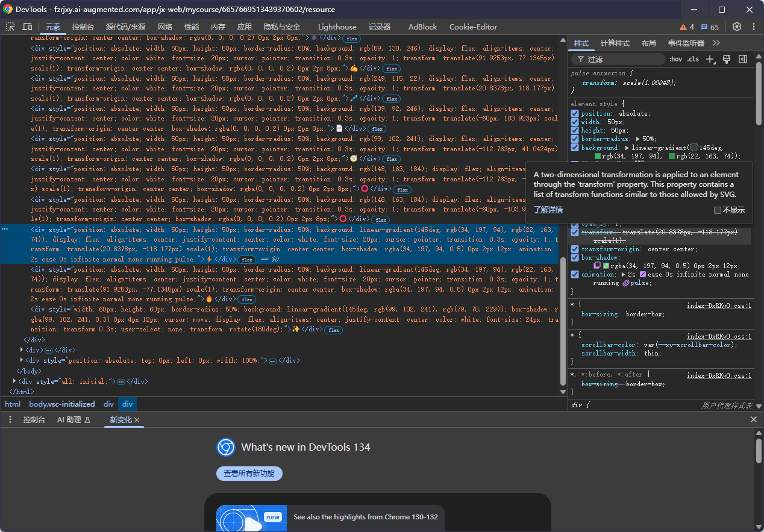The image size is (764, 532).
Task: Open the 计算样式 tab
Action: [615, 43]
